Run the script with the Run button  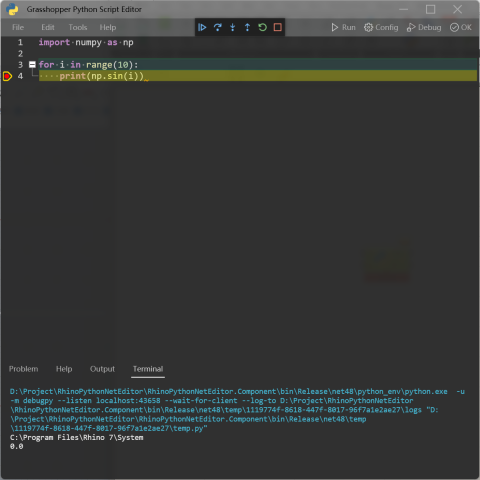coord(343,27)
